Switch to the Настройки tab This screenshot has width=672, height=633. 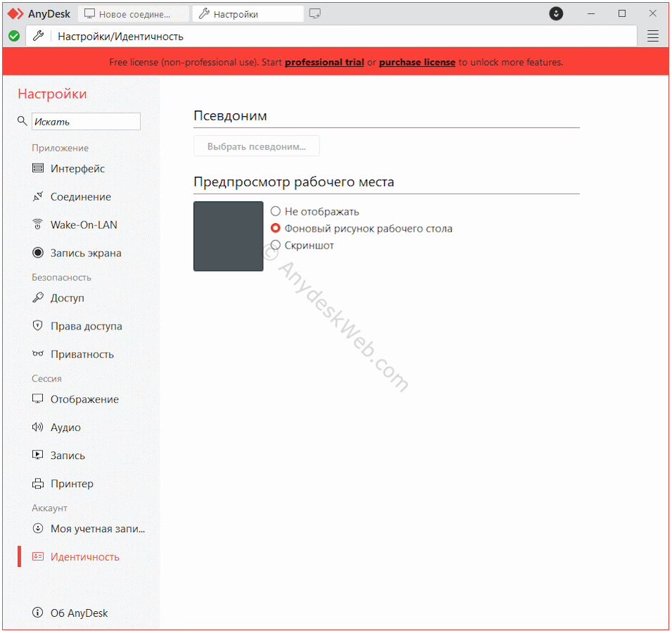tap(248, 14)
